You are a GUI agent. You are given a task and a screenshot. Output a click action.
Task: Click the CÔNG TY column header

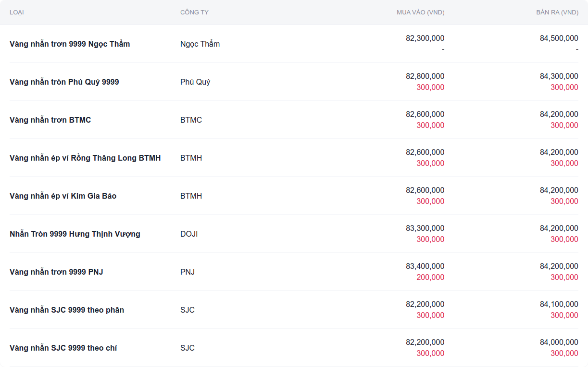click(194, 13)
